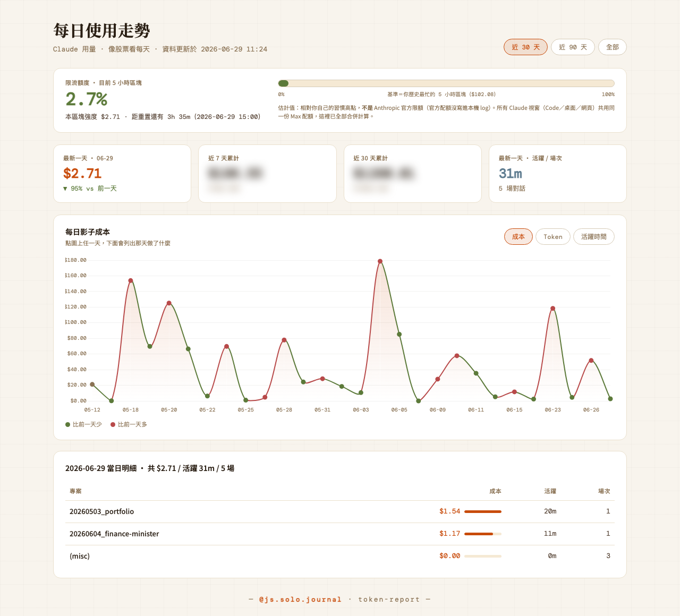
Task: Click the last data point on the chart
Action: pyautogui.click(x=610, y=399)
